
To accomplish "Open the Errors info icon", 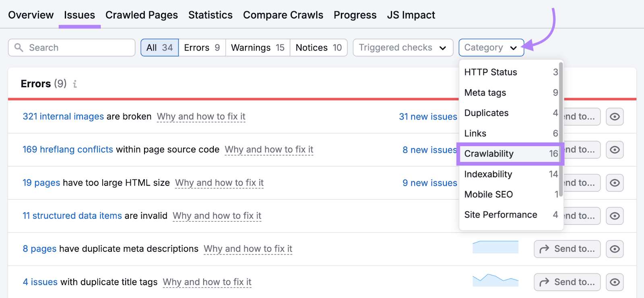I will tap(75, 84).
